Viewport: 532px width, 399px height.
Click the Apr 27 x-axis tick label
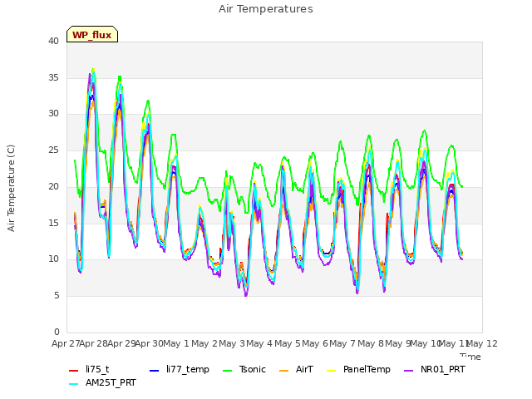coord(65,343)
